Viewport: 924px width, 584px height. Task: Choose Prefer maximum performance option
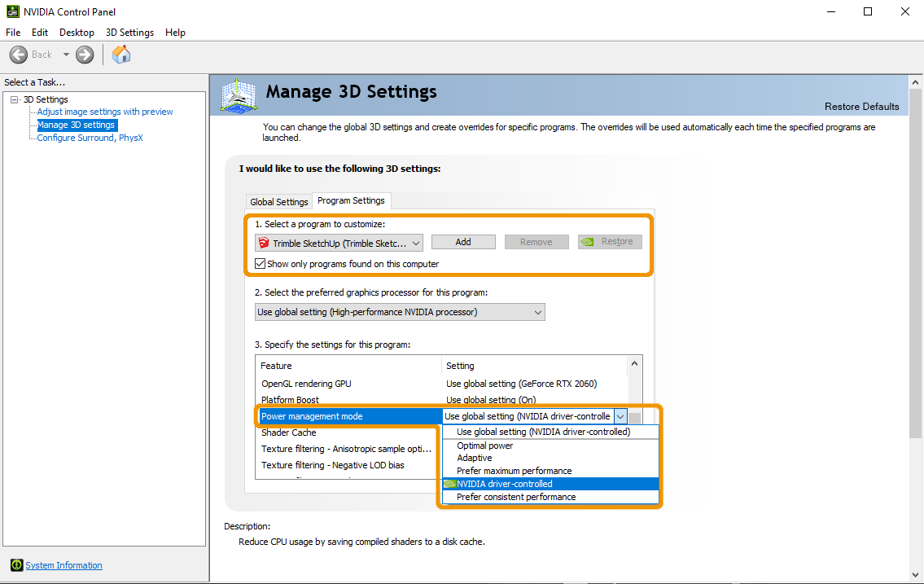(550, 471)
